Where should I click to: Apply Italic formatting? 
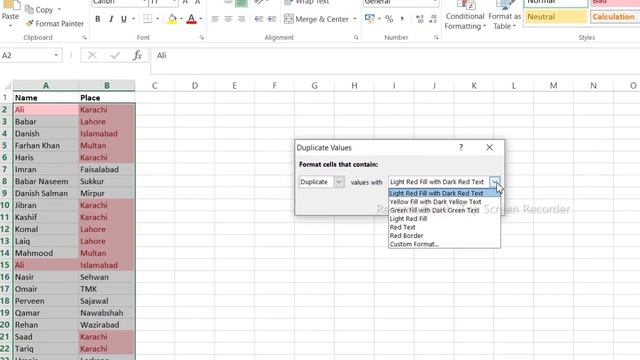[111, 19]
